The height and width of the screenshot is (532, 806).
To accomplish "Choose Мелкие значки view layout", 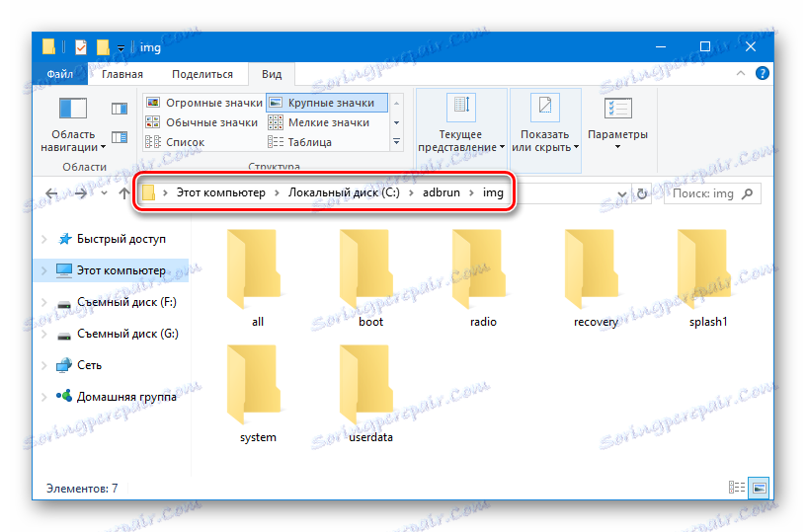I will coord(319,122).
